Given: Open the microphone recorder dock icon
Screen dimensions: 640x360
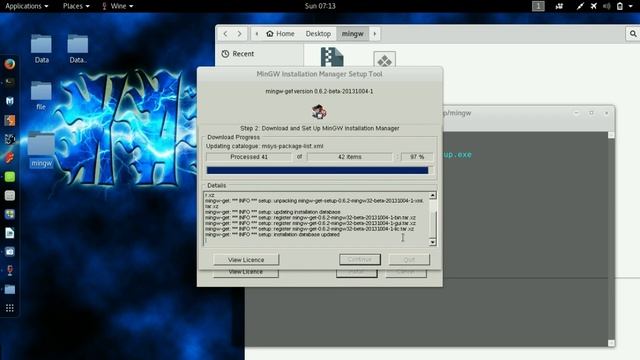Looking at the screenshot, I should pyautogui.click(x=10, y=270).
